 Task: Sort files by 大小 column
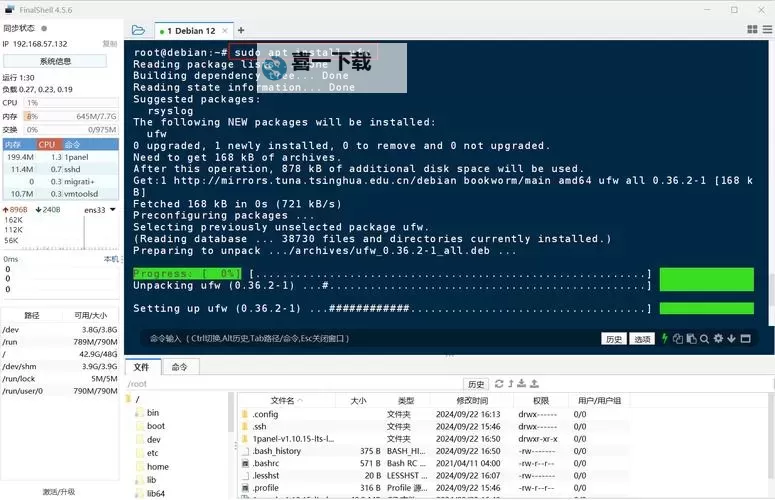(358, 401)
